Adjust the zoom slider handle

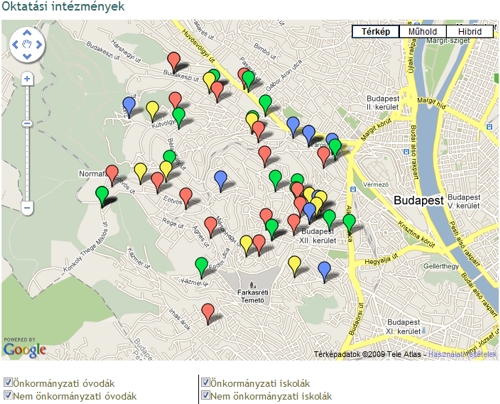tap(27, 124)
